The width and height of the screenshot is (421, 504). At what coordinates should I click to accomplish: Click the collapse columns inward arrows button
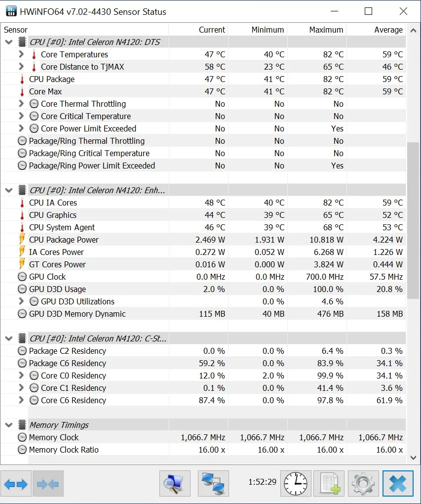point(48,484)
